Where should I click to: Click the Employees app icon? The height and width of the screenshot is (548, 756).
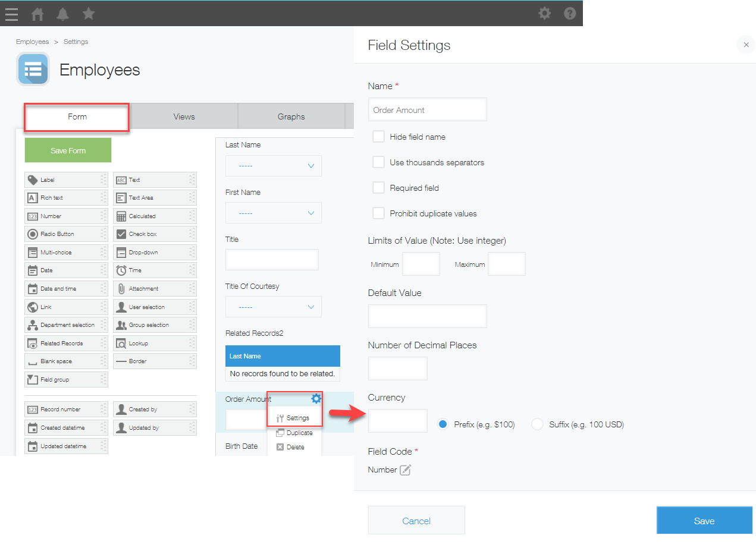[x=33, y=70]
